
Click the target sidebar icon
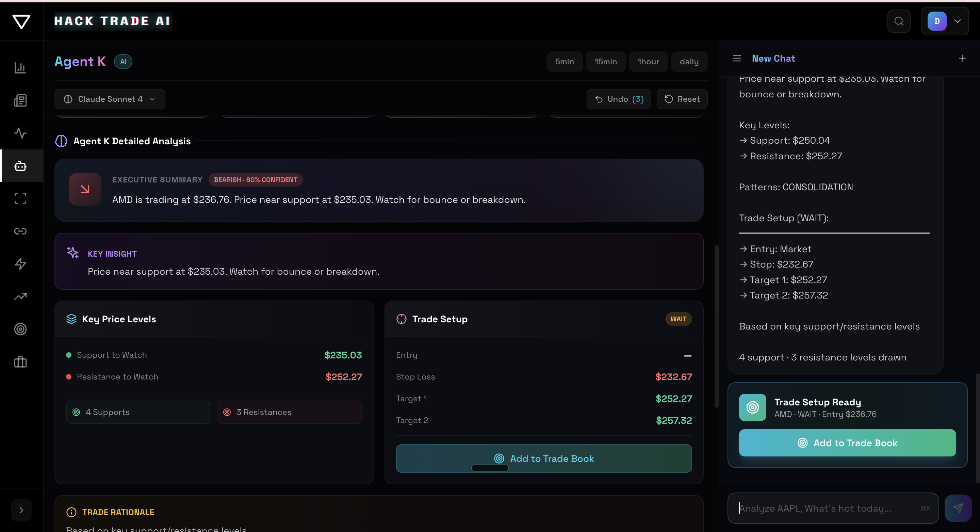point(20,329)
